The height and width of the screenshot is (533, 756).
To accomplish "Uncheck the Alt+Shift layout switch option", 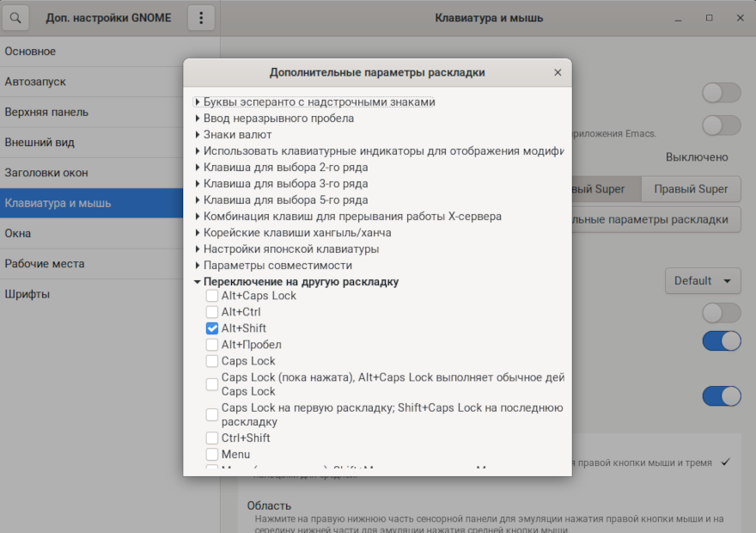I will point(212,328).
